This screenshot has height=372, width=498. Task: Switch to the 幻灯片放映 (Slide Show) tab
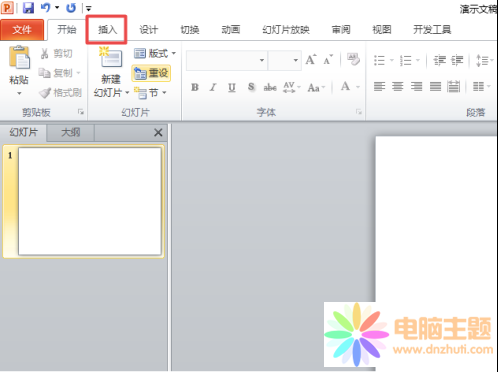click(x=286, y=30)
